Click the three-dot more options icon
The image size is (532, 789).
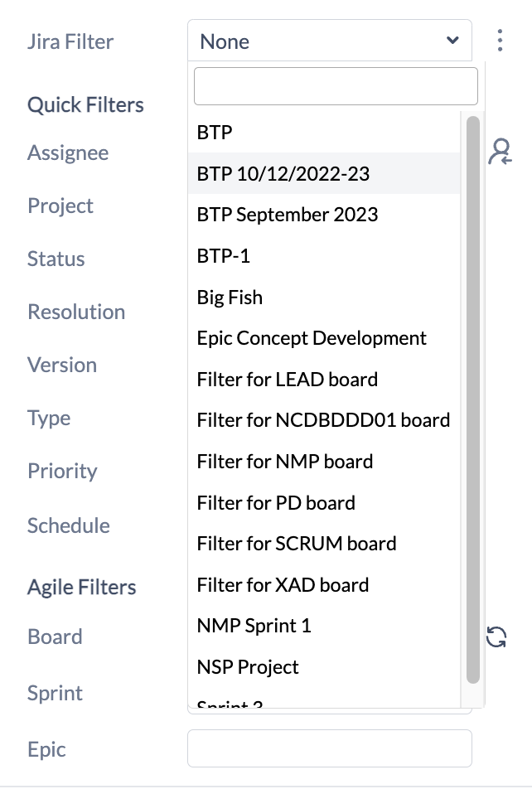[500, 41]
